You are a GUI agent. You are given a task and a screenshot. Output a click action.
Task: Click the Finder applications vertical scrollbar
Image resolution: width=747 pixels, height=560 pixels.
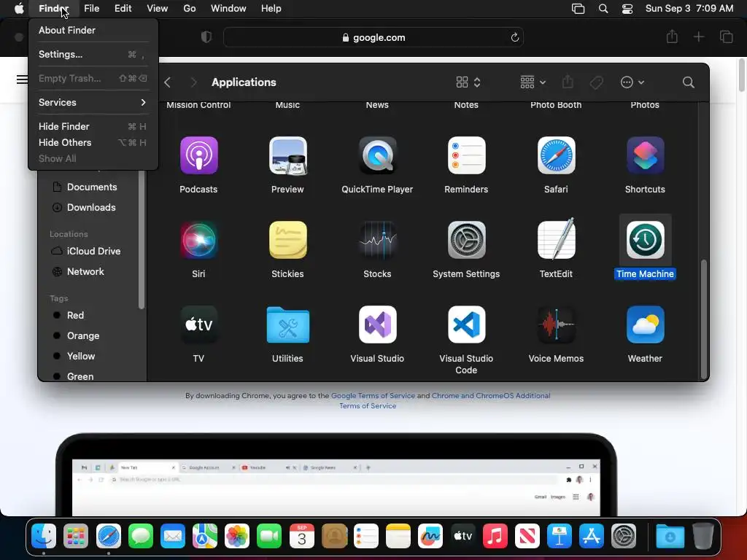(703, 319)
